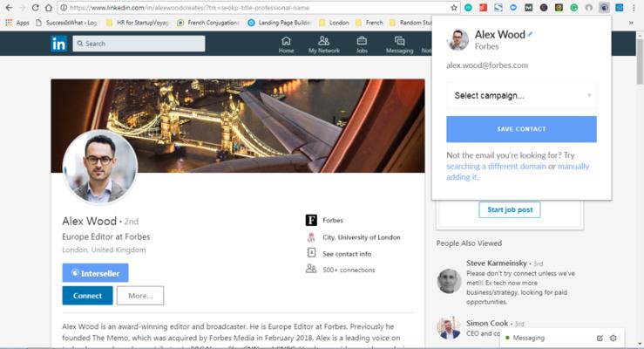Click the LinkedIn search input field
Image resolution: width=644 pixels, height=349 pixels.
[139, 44]
